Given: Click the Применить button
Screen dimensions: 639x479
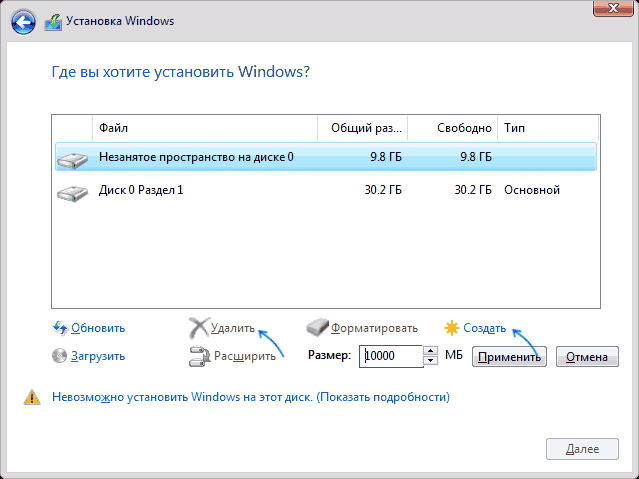Looking at the screenshot, I should [509, 357].
